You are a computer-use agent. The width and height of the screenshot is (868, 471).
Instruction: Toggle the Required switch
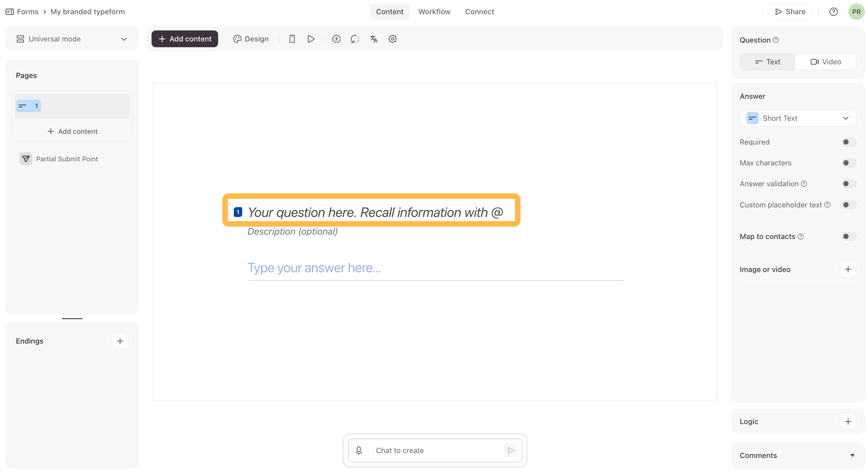pyautogui.click(x=849, y=142)
